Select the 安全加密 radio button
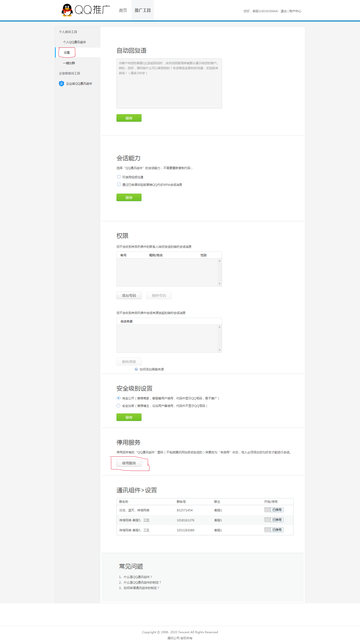 click(118, 405)
